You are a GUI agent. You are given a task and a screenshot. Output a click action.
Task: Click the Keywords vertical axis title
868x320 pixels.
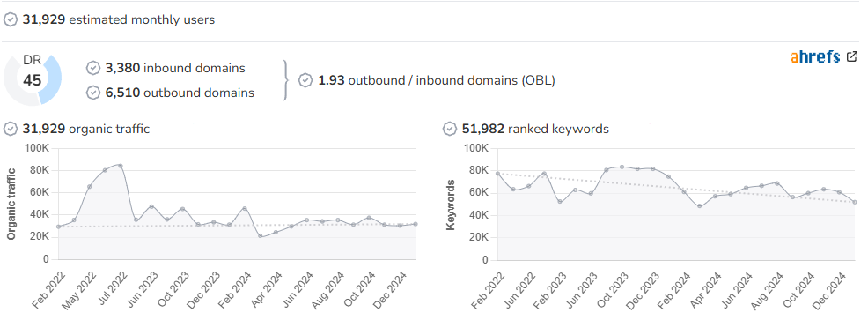[x=451, y=205]
